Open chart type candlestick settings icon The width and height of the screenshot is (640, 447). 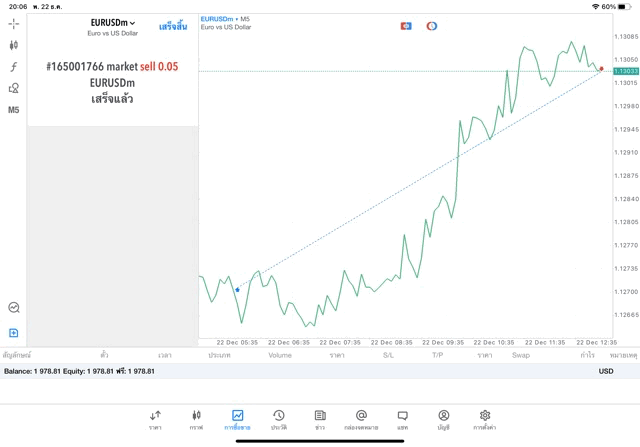point(14,45)
